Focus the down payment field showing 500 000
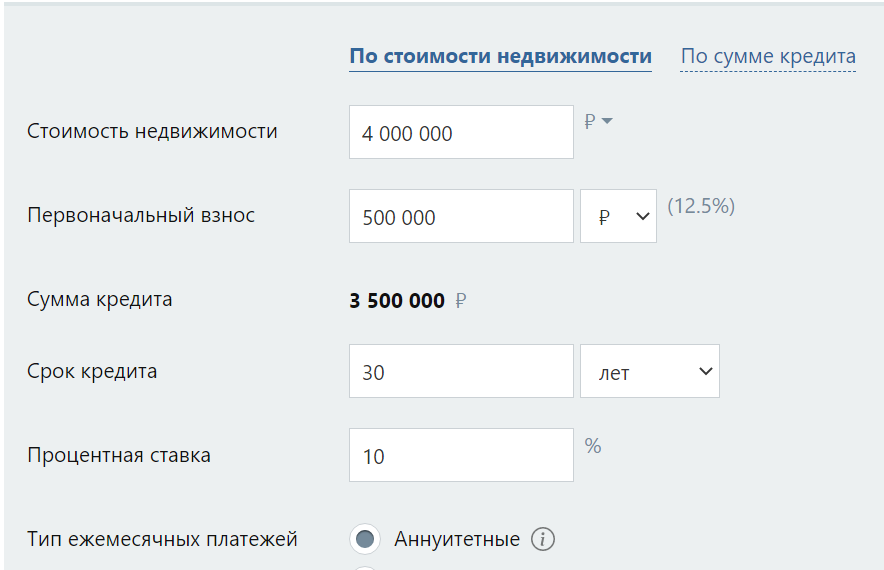 461,217
